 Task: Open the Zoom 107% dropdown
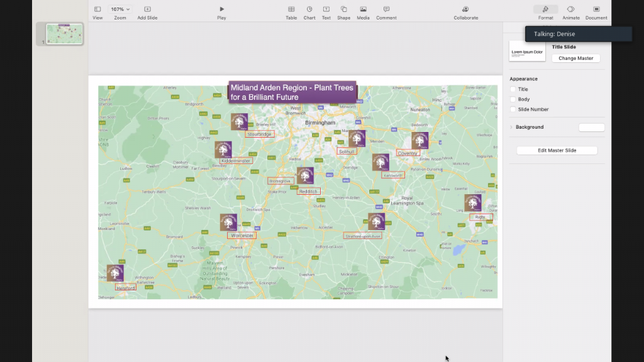[120, 9]
